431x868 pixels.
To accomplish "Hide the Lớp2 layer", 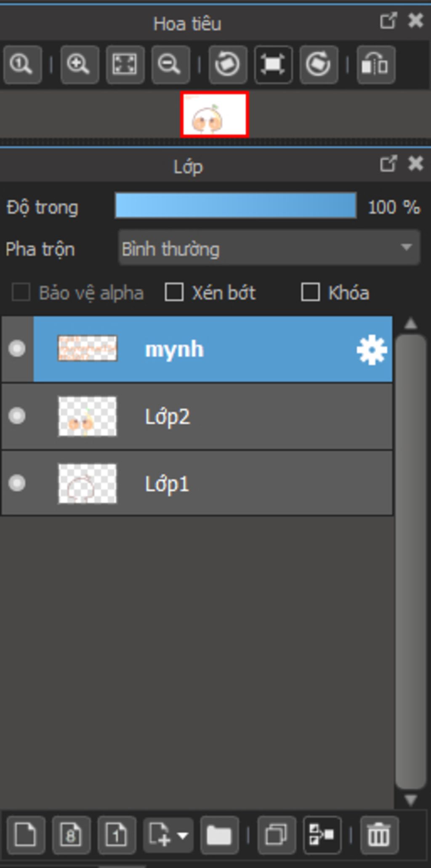I will [x=17, y=415].
